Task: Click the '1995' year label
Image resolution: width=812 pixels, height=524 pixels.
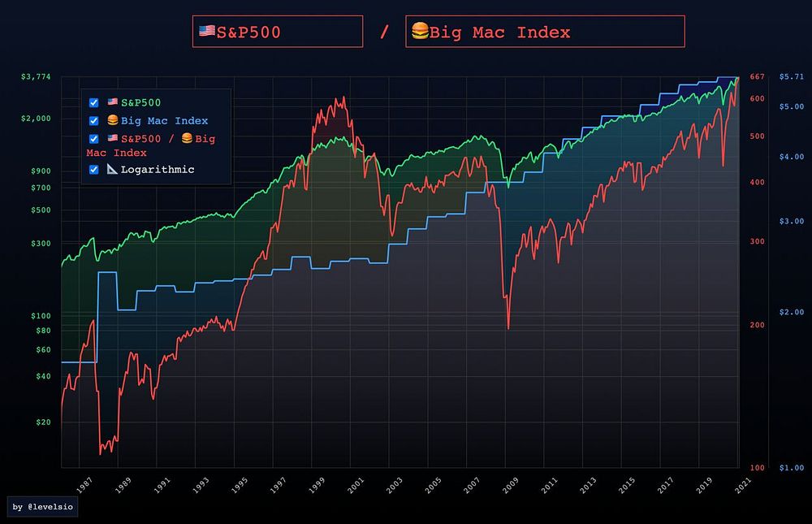Action: click(x=240, y=485)
